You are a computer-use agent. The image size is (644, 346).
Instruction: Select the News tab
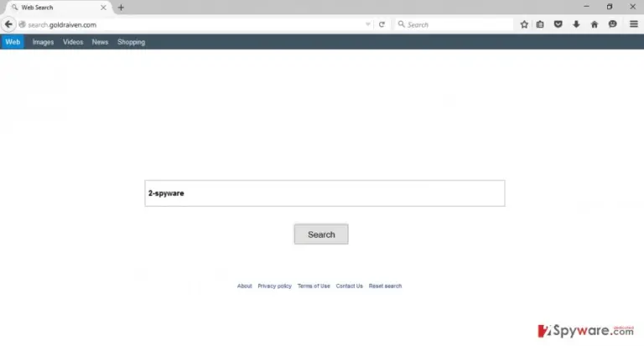(100, 42)
